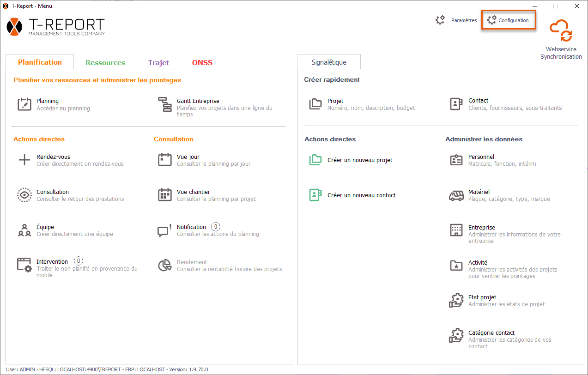The height and width of the screenshot is (375, 588).
Task: Open the Gantt Entreprise chart icon
Action: pyautogui.click(x=165, y=104)
